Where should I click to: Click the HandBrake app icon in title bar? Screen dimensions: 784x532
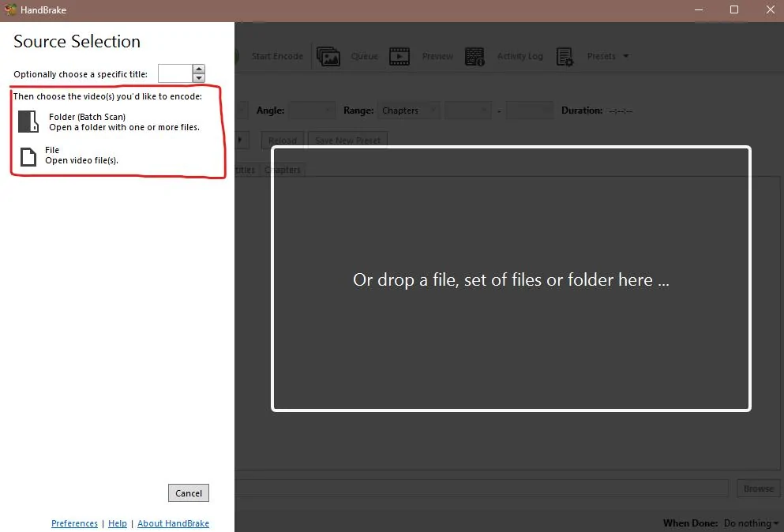pyautogui.click(x=10, y=9)
